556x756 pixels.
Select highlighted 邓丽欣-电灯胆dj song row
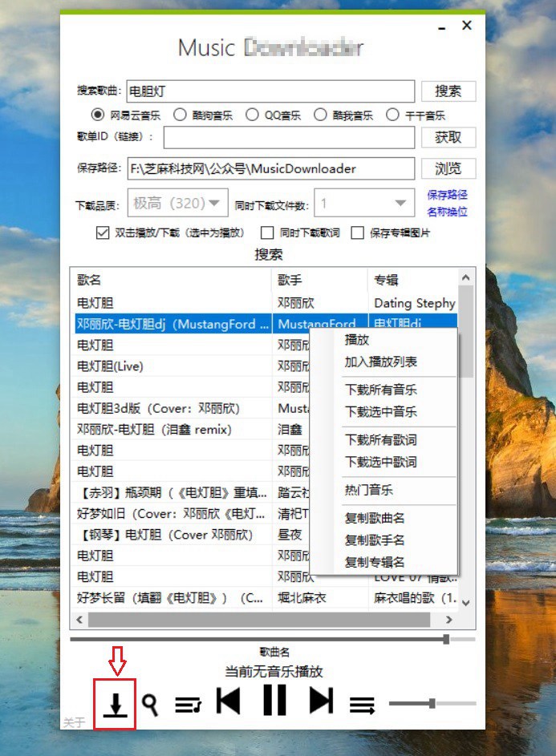point(172,324)
